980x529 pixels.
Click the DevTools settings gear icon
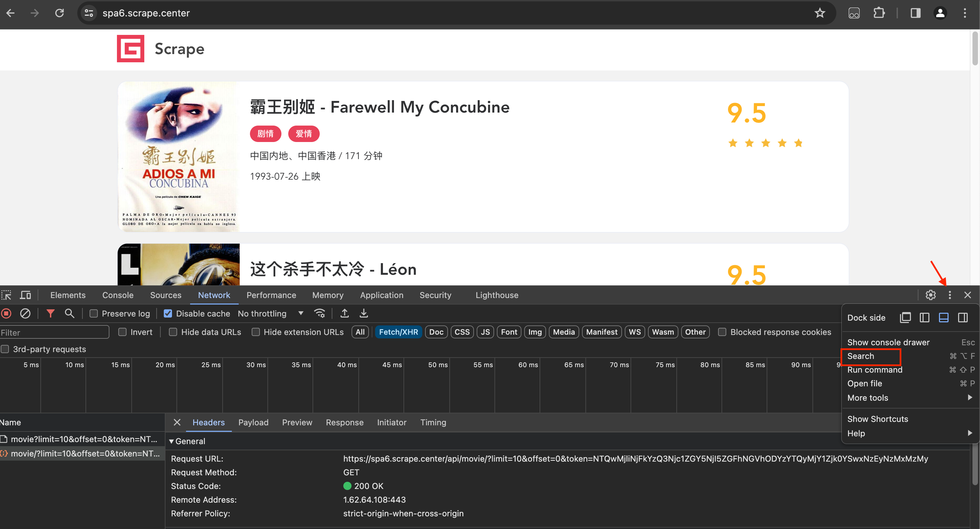click(930, 295)
